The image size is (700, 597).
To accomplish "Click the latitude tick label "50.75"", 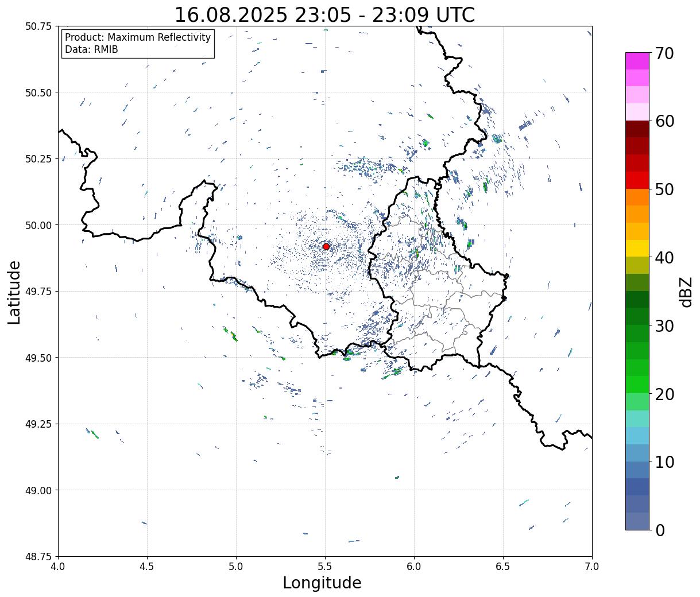I will (x=38, y=26).
